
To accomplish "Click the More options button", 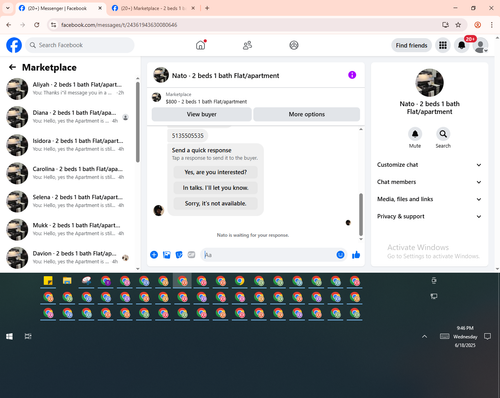I will 307,114.
